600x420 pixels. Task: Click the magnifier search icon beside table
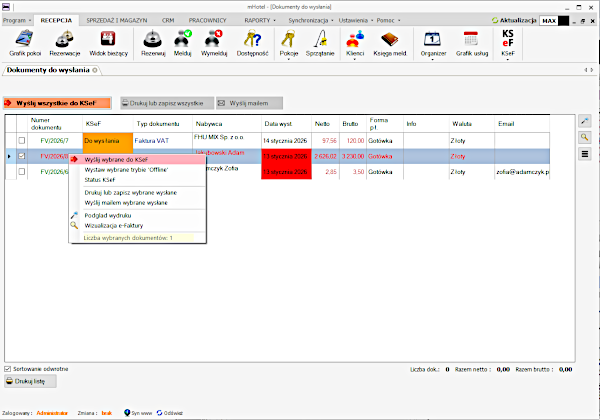pos(586,137)
